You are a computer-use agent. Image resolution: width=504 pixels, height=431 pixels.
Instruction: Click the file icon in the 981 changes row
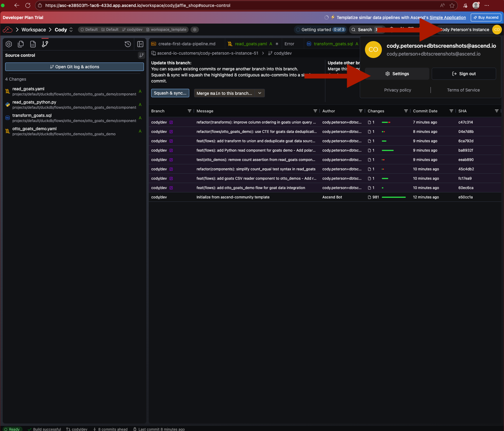[369, 197]
